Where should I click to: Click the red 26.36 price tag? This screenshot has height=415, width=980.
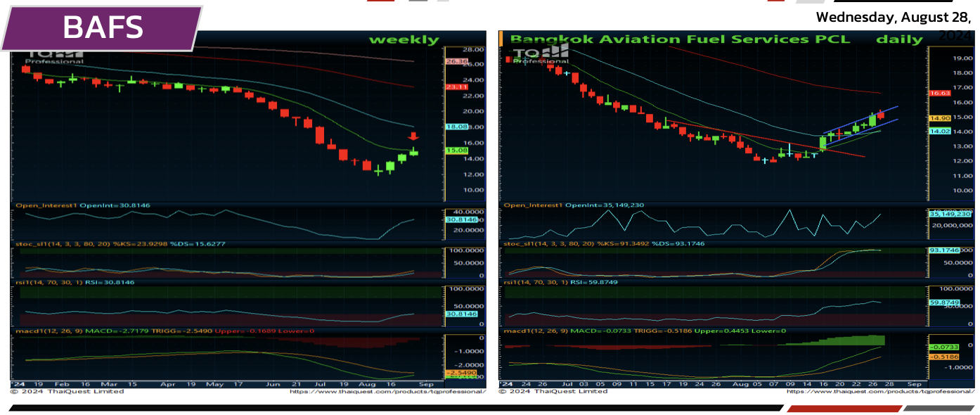pos(457,62)
